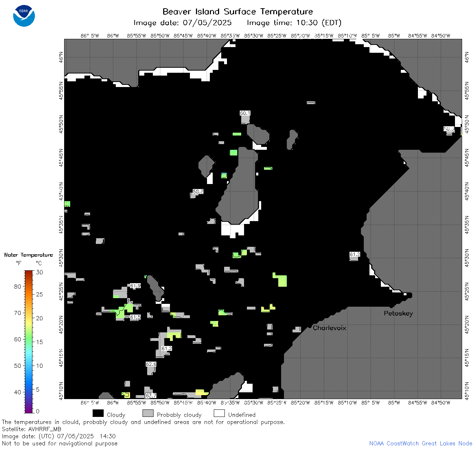476x449 pixels.
Task: Select the 'Image date: 07/05/2025' header text
Action: pos(182,23)
